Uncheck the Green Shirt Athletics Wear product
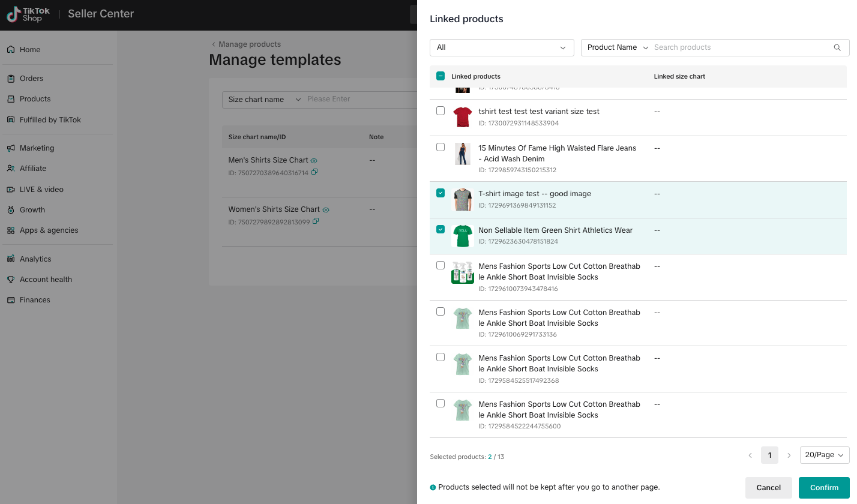Screen dimensions: 857x504 pos(441,229)
